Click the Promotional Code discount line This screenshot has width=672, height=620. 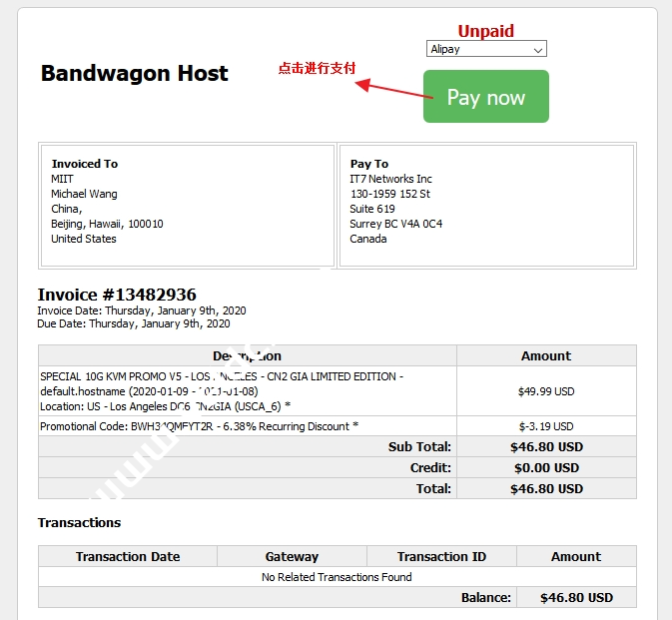coord(200,426)
